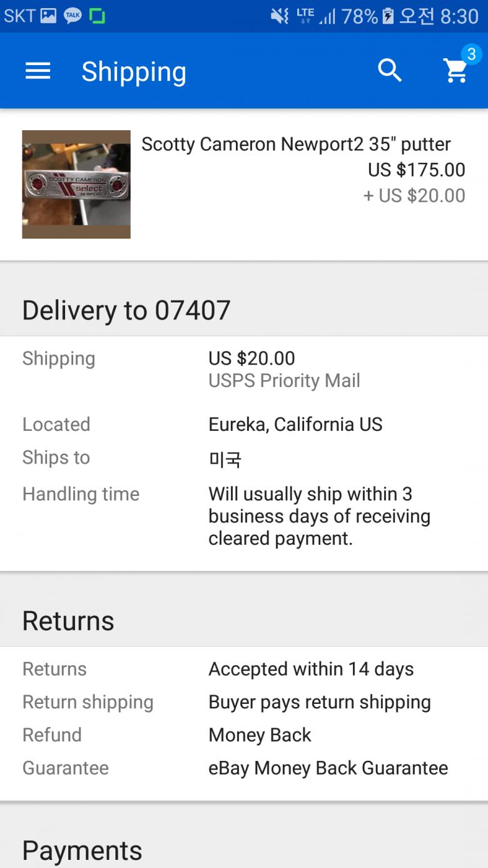Viewport: 488px width, 868px height.
Task: Tap the US $175.00 item price
Action: coord(416,170)
